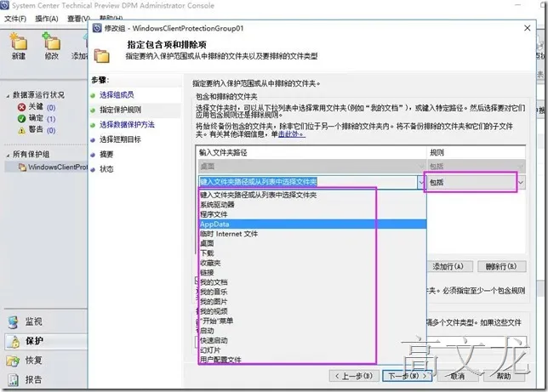Open the 报告 (Reporting) workspace

coord(33,379)
